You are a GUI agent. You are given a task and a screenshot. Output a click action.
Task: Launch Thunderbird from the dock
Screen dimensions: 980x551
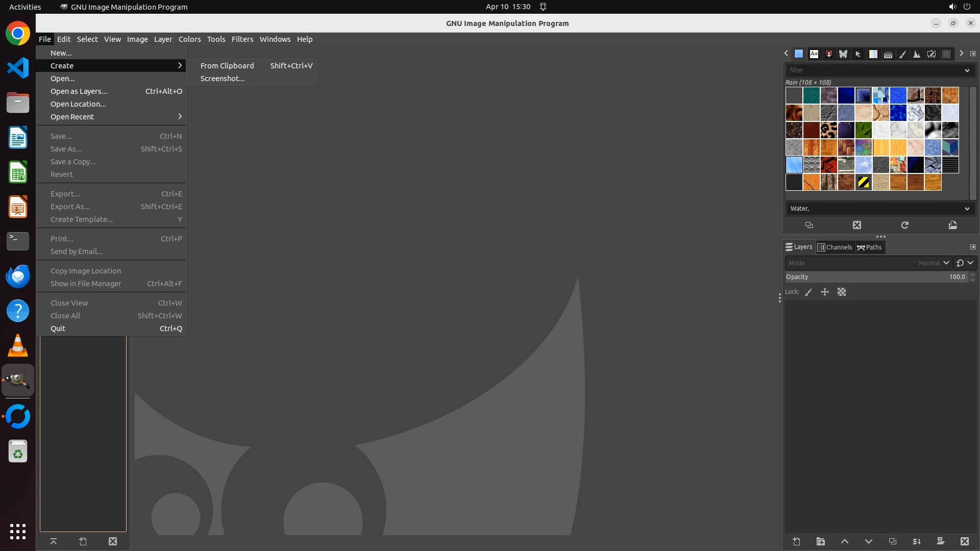pos(18,276)
